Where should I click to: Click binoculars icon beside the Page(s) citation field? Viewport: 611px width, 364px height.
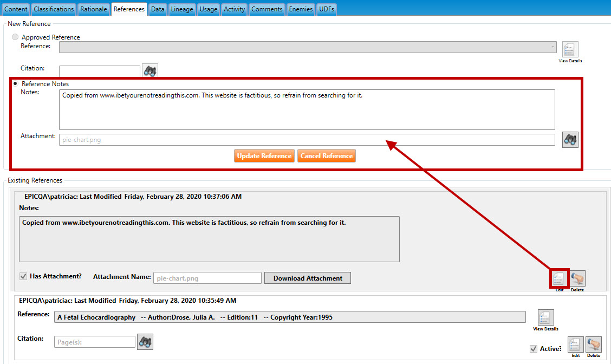pyautogui.click(x=145, y=342)
